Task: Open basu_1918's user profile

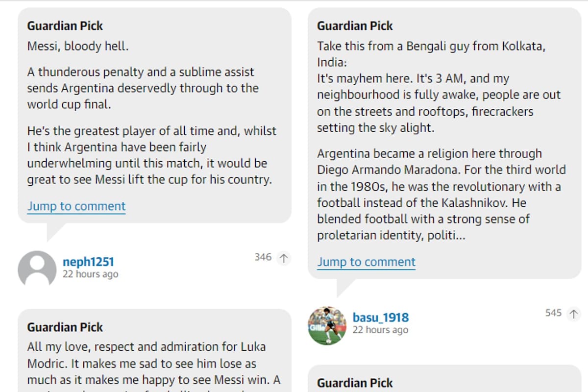Action: 381,317
